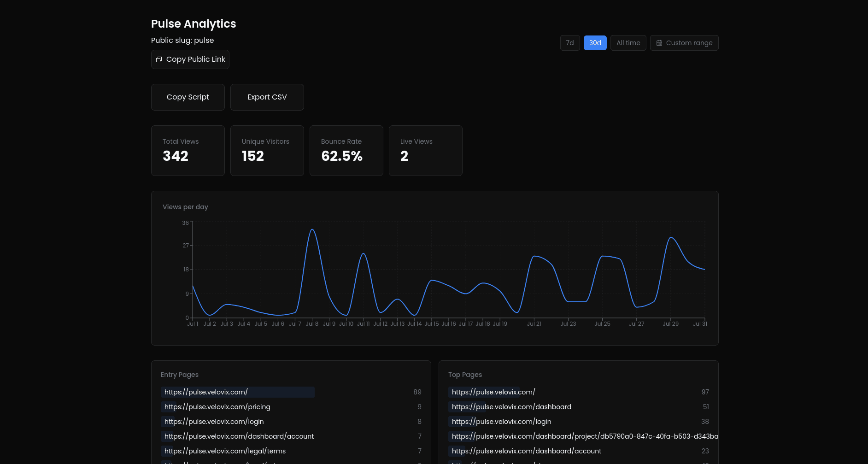Click the 97 count in Top Pages
This screenshot has height=464, width=868.
coord(705,392)
